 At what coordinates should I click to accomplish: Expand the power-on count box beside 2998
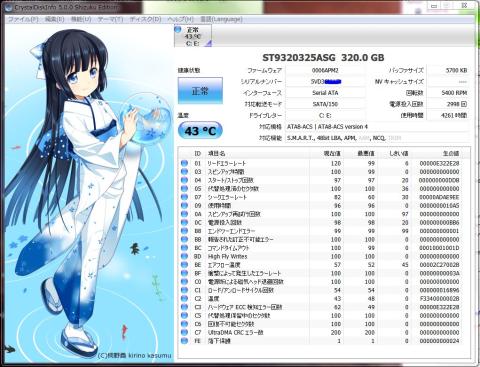464,104
